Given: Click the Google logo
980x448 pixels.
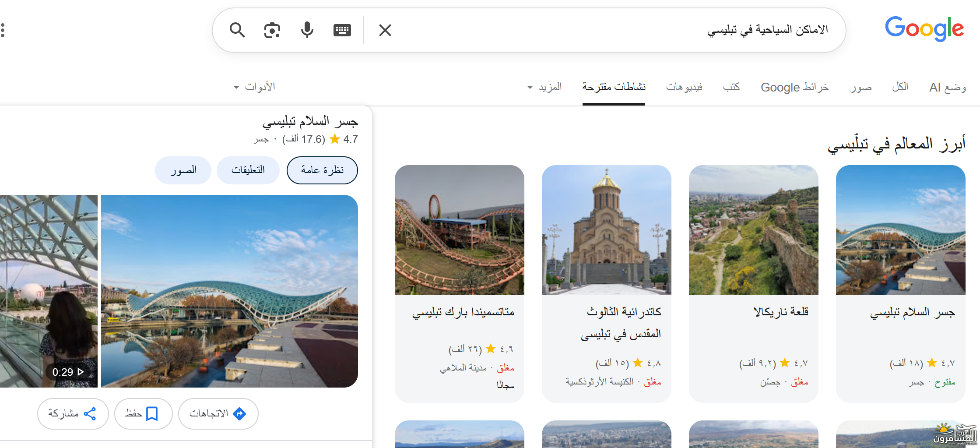Looking at the screenshot, I should [x=924, y=29].
